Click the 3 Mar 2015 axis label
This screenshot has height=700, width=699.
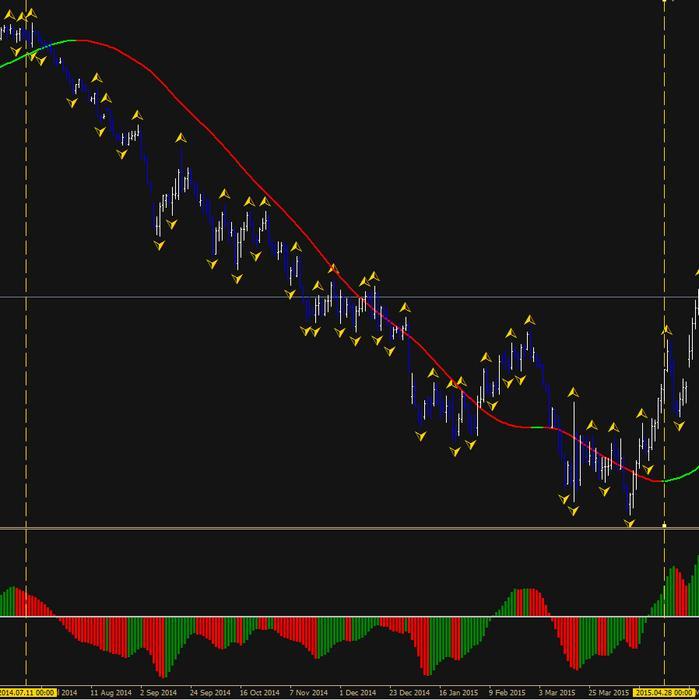click(x=557, y=693)
